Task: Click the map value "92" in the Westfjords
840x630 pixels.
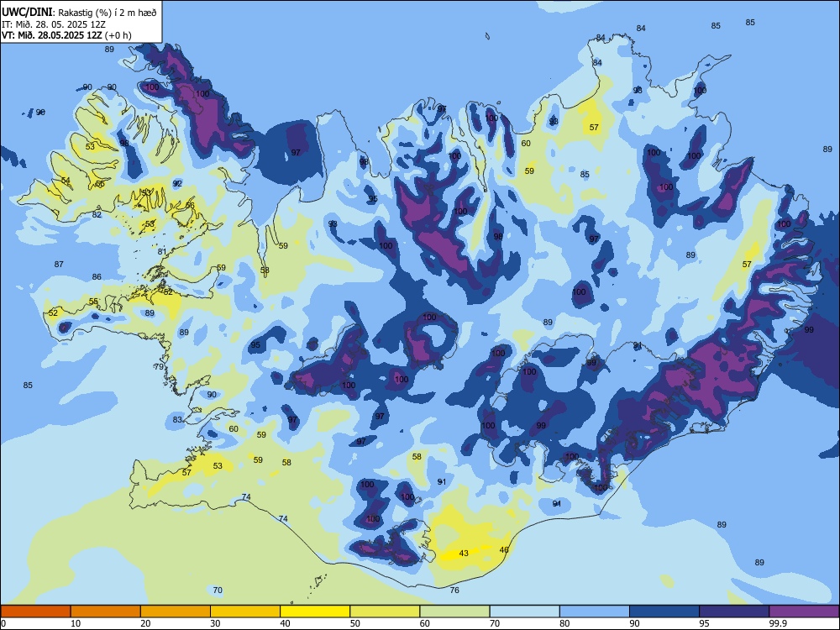Action: [x=177, y=183]
